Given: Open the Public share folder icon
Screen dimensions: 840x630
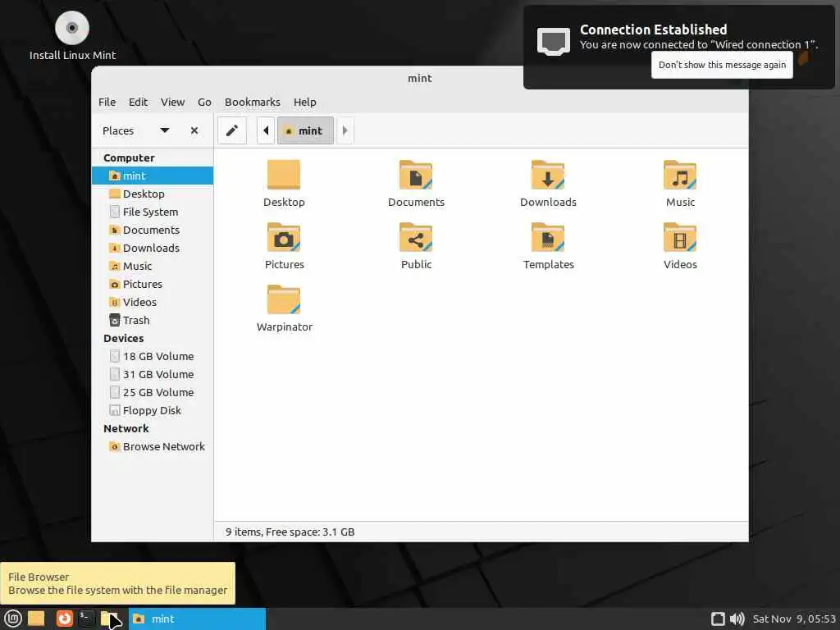Looking at the screenshot, I should pos(416,237).
